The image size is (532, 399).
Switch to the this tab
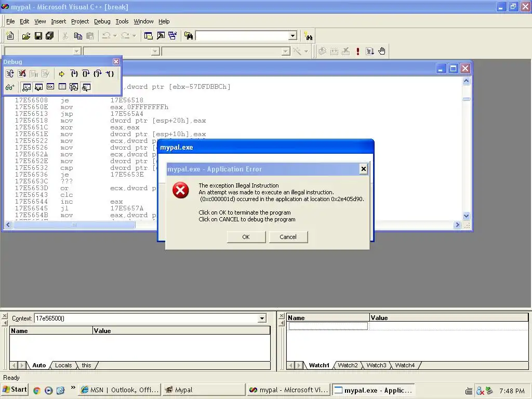point(87,365)
